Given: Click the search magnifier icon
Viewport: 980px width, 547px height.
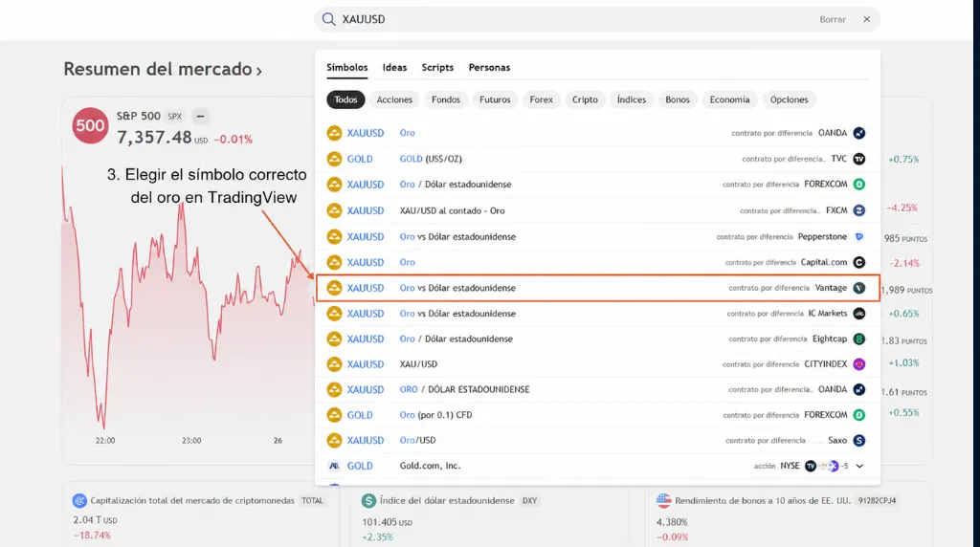Looking at the screenshot, I should point(328,19).
